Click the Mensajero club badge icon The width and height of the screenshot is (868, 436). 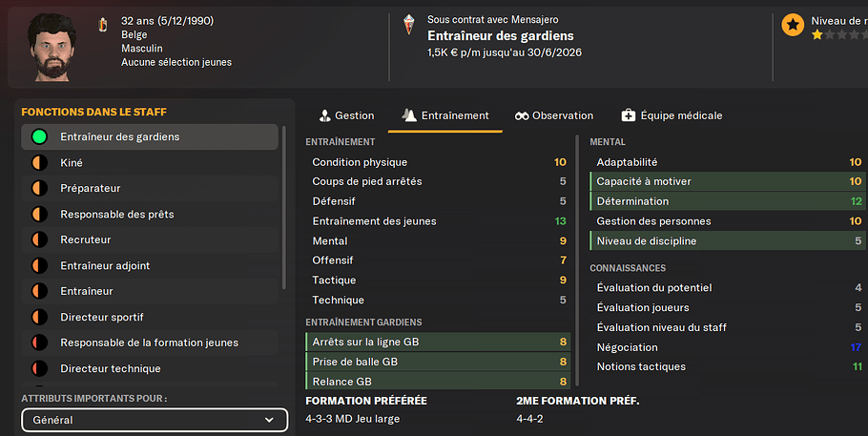pos(408,25)
